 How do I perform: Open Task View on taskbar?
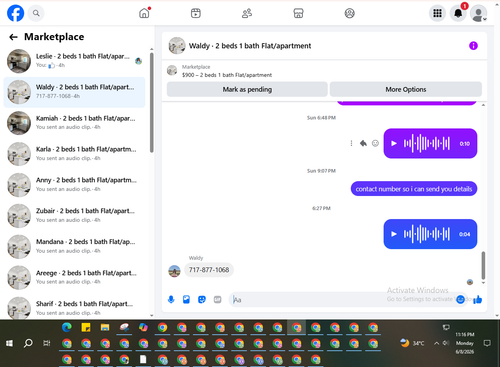[47, 343]
